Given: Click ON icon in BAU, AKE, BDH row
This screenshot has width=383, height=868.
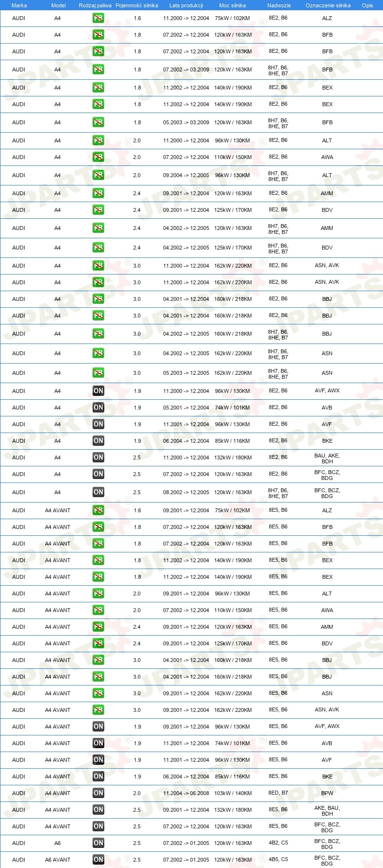Looking at the screenshot, I should 98,457.
